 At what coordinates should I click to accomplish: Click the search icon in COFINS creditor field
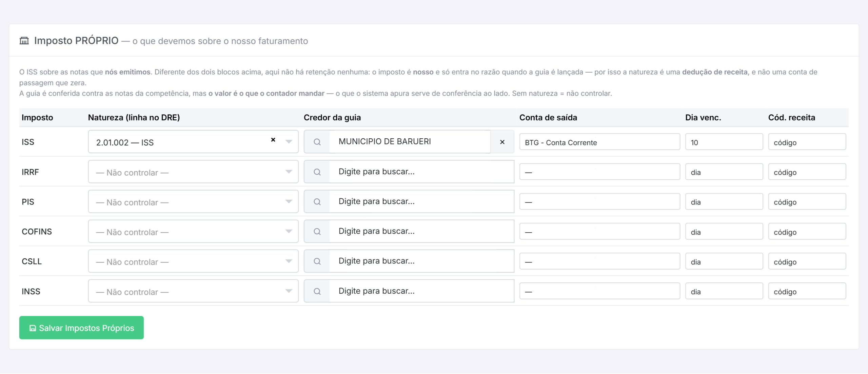[317, 232]
